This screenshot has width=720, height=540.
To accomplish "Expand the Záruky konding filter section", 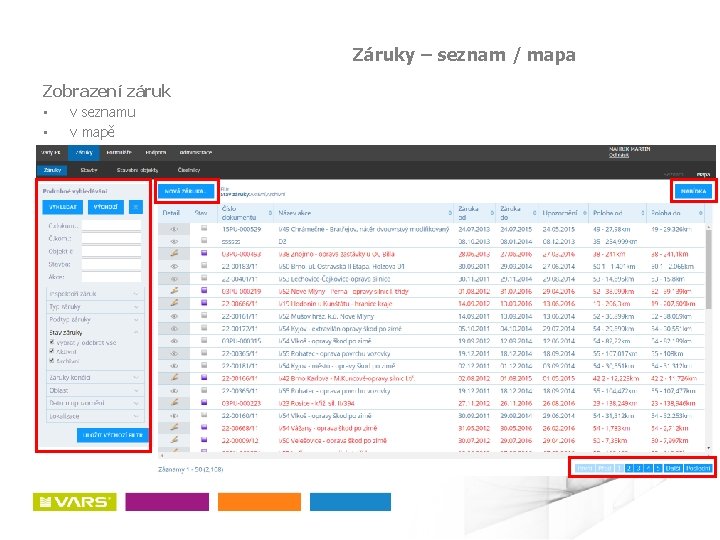I will point(95,377).
